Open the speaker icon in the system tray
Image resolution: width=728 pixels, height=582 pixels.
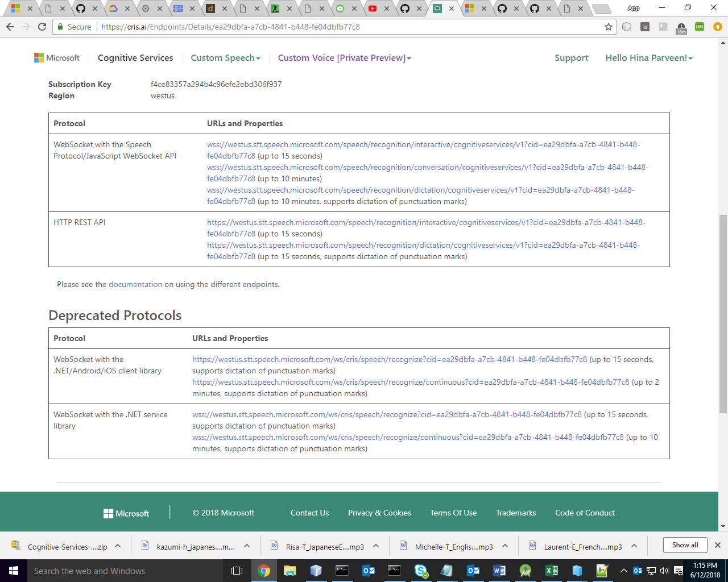click(664, 571)
